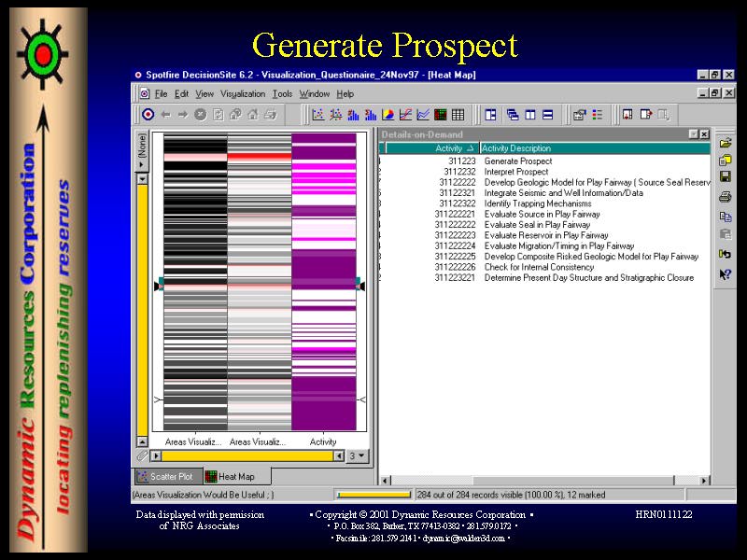Select the Evaluate Seal in Play Fairway row
747x560 pixels.
coord(537,225)
